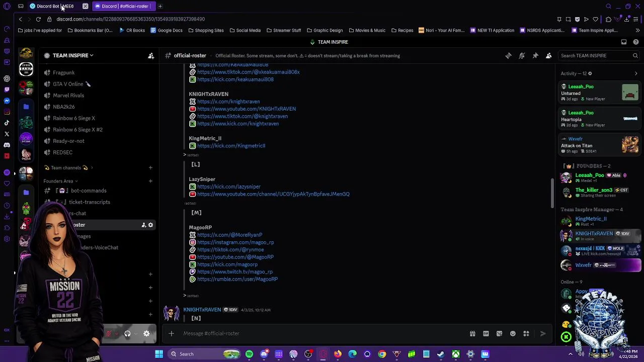Open Discord help question mark icon

[636, 42]
